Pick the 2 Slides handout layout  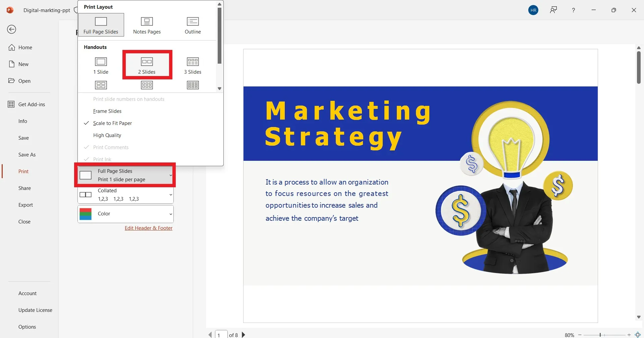pos(147,65)
